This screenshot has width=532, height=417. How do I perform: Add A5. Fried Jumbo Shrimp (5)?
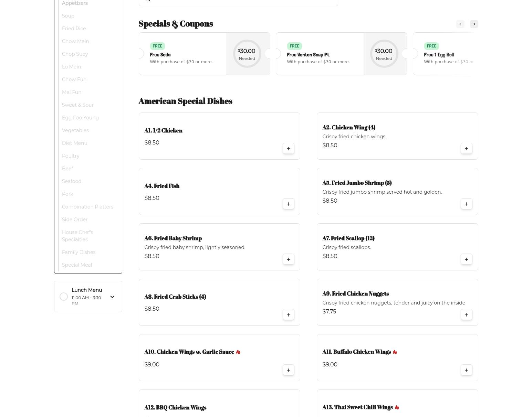coord(467,204)
